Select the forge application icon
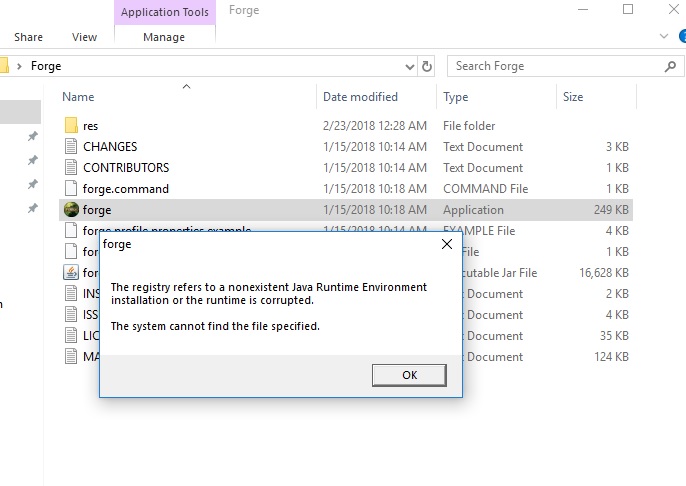 click(71, 210)
